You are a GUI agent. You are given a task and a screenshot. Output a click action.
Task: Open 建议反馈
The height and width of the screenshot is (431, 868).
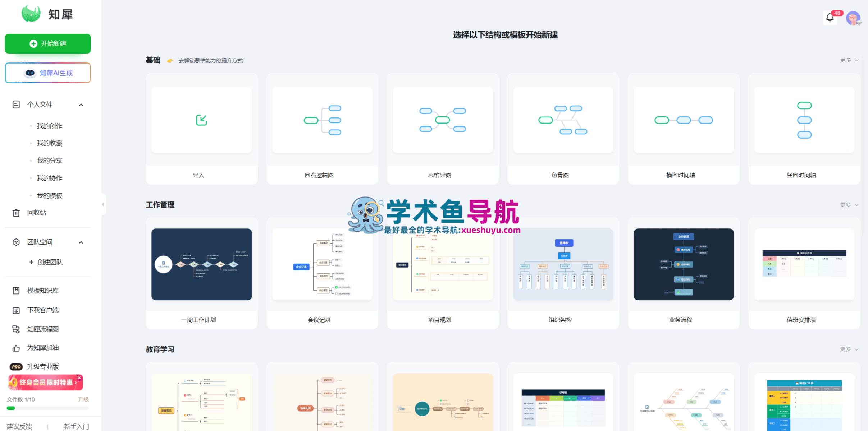pos(19,426)
